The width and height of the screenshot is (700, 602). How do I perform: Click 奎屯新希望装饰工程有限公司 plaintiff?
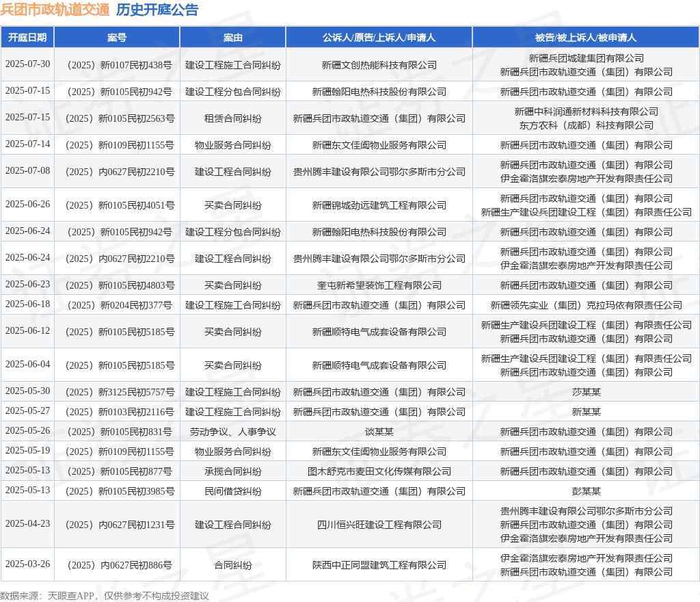coord(379,285)
